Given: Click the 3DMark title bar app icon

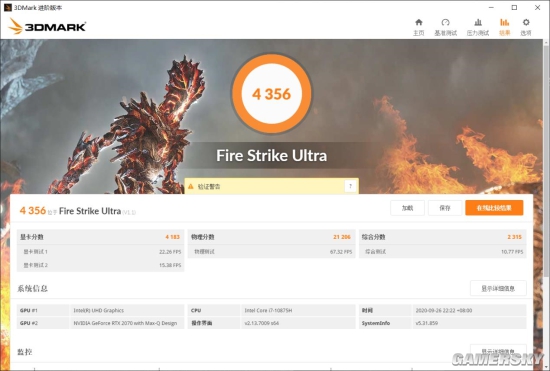Looking at the screenshot, I should (7, 7).
